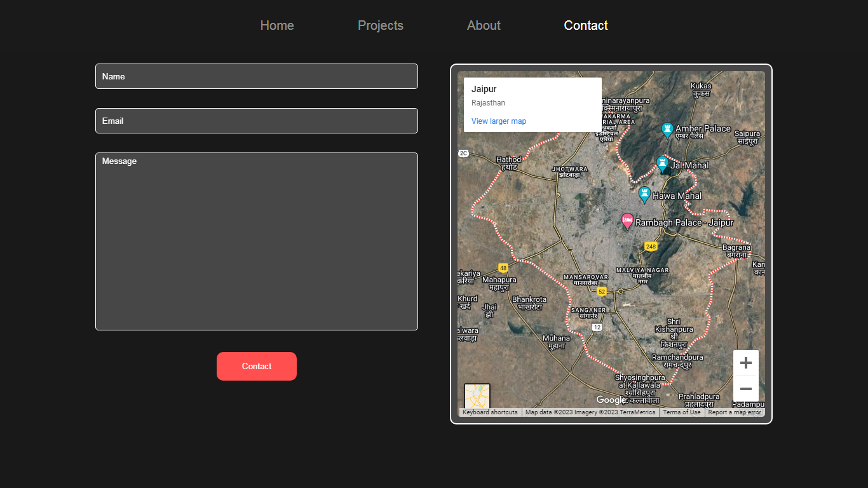Screen dimensions: 868x488
Task: Click the Rambagh Palace pink pin
Action: click(628, 221)
